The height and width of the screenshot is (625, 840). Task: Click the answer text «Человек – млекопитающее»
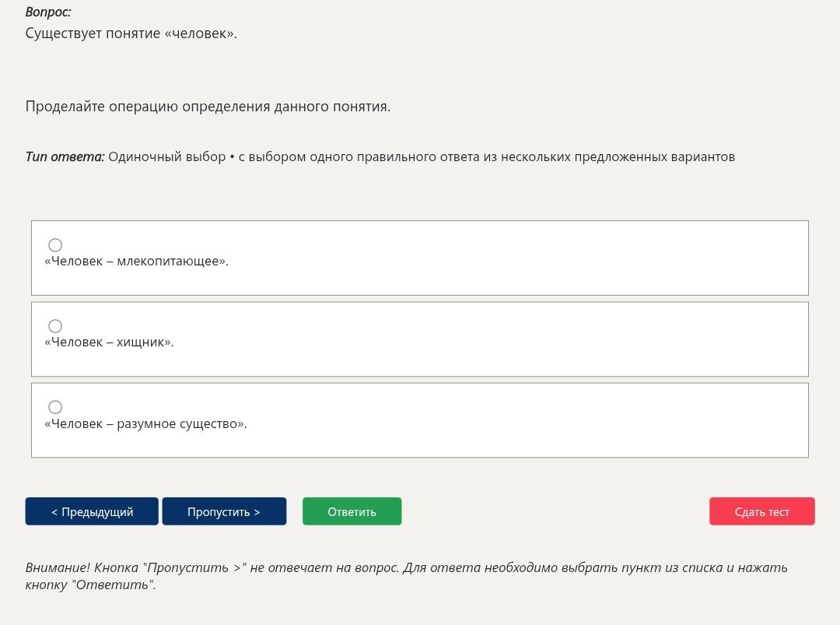pos(136,262)
